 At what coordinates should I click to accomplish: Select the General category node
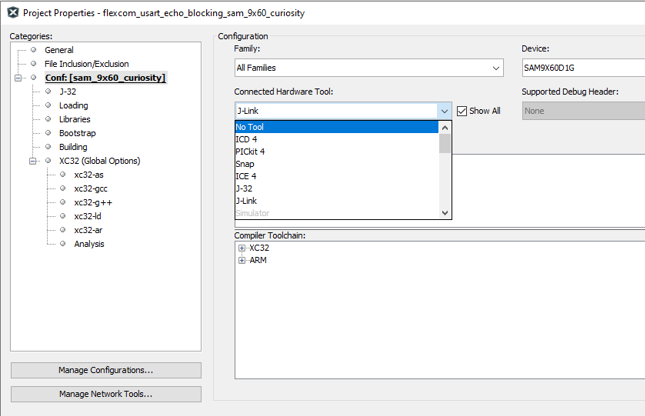tap(58, 50)
